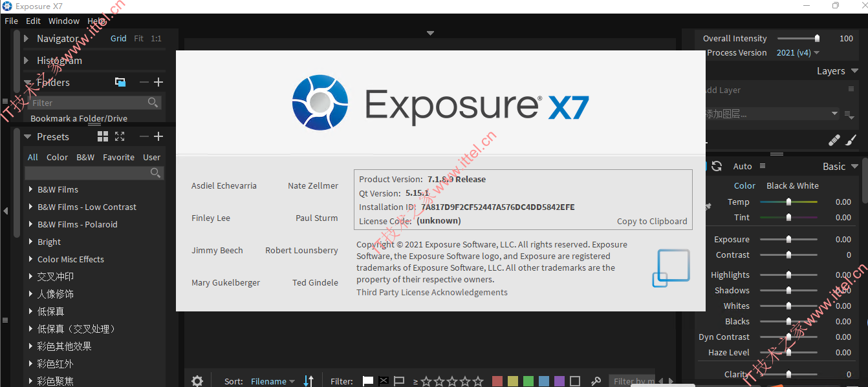Open the Window menu

pyautogui.click(x=64, y=21)
